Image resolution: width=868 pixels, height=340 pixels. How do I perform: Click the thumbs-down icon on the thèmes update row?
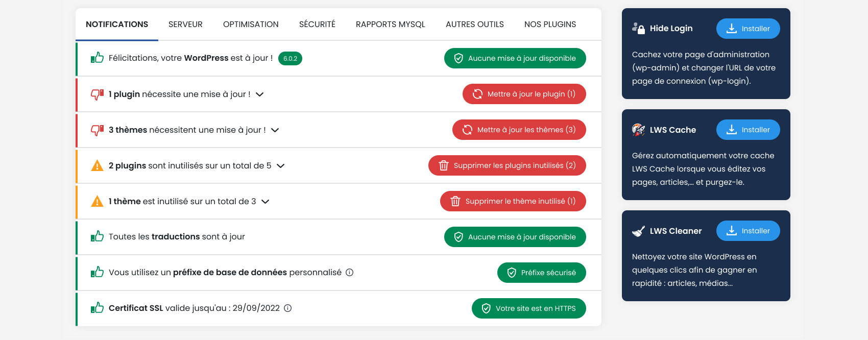click(97, 130)
